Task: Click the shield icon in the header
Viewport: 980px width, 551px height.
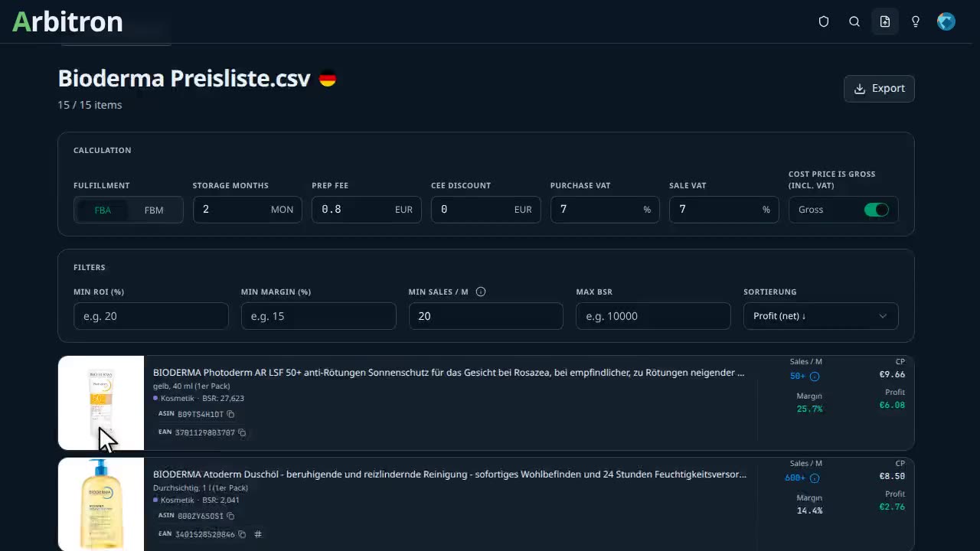Action: pyautogui.click(x=824, y=21)
